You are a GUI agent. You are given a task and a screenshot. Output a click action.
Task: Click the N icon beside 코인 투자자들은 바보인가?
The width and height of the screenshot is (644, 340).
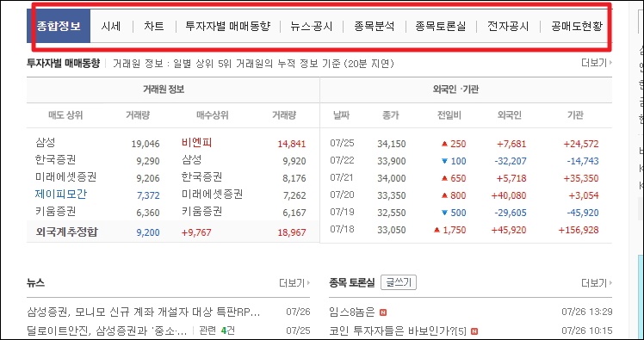pyautogui.click(x=474, y=331)
